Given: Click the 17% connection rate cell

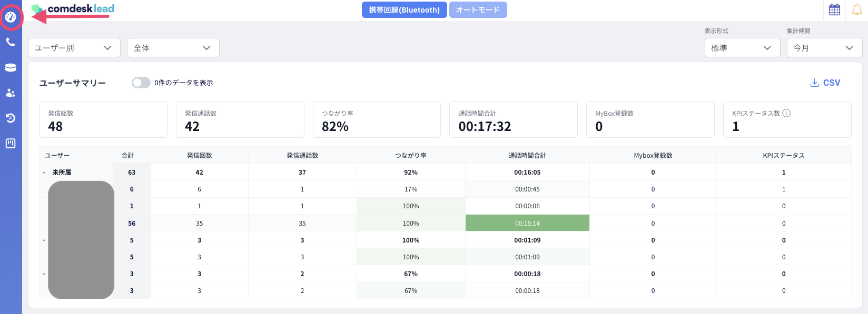Looking at the screenshot, I should pos(411,189).
